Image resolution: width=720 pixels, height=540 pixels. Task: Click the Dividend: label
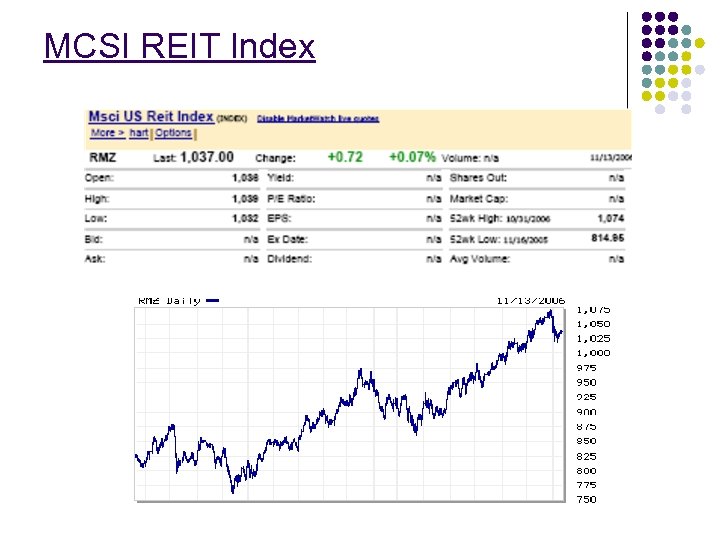click(289, 259)
